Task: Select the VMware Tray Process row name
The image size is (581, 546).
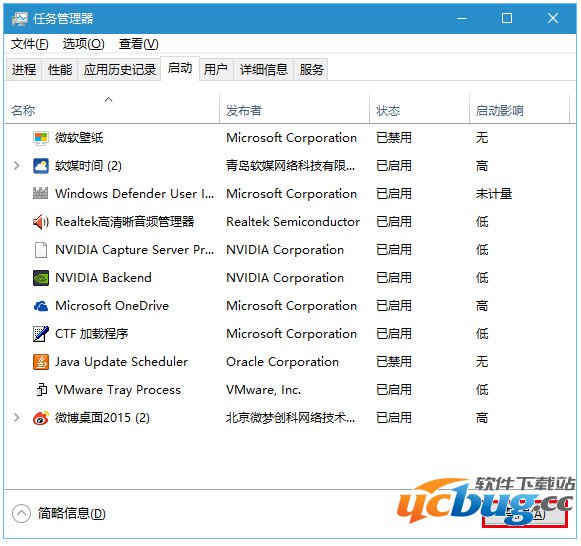Action: tap(118, 390)
